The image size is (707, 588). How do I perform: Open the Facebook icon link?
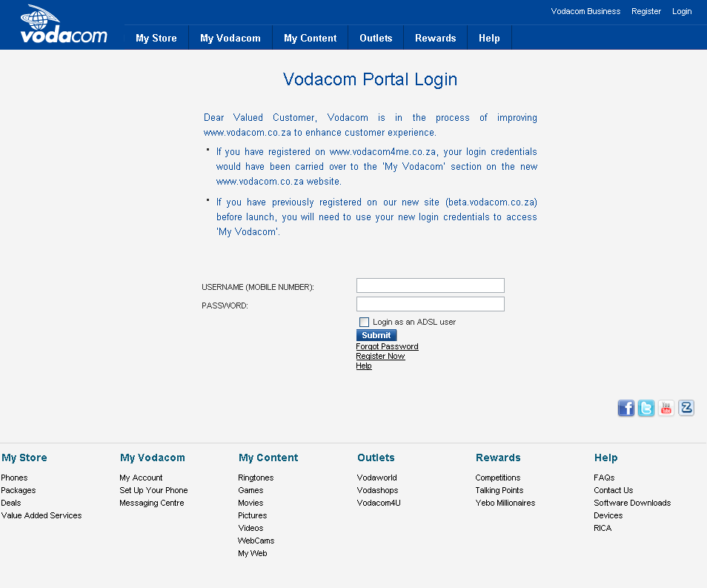[x=625, y=408]
